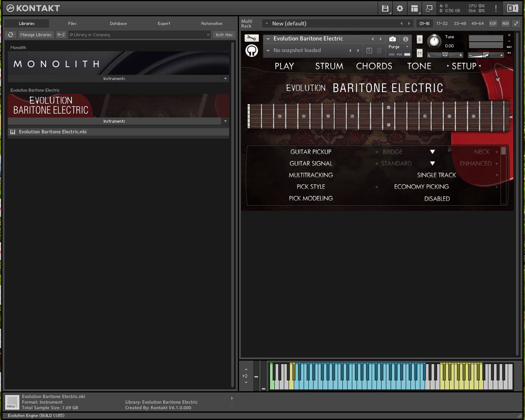Select page 01-16 of the rack
Image resolution: width=525 pixels, height=420 pixels.
tap(424, 23)
